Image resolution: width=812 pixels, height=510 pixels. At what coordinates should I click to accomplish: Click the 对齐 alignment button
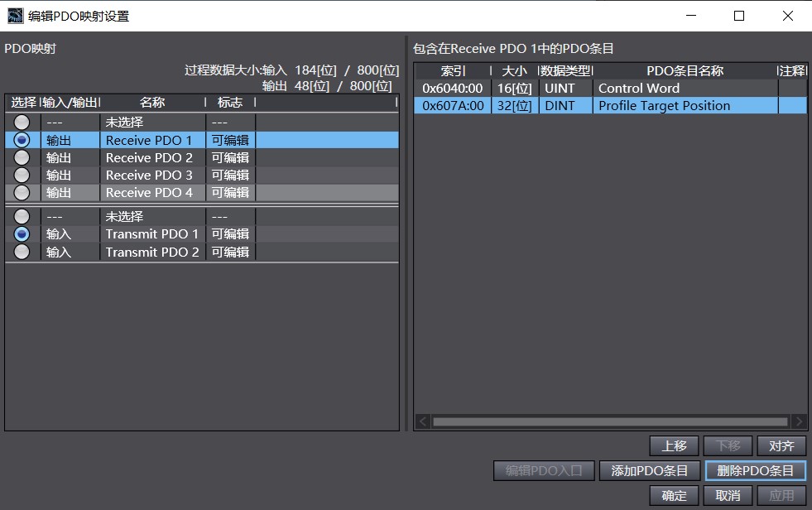point(781,445)
